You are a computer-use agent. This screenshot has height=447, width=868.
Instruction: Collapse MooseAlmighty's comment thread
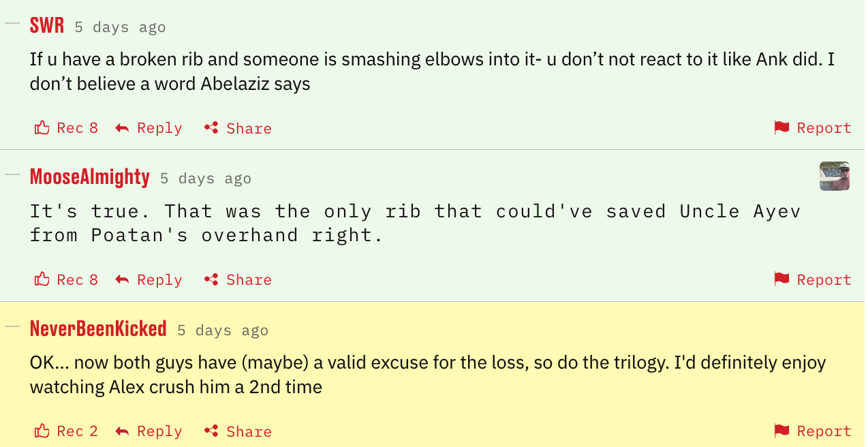coord(12,174)
